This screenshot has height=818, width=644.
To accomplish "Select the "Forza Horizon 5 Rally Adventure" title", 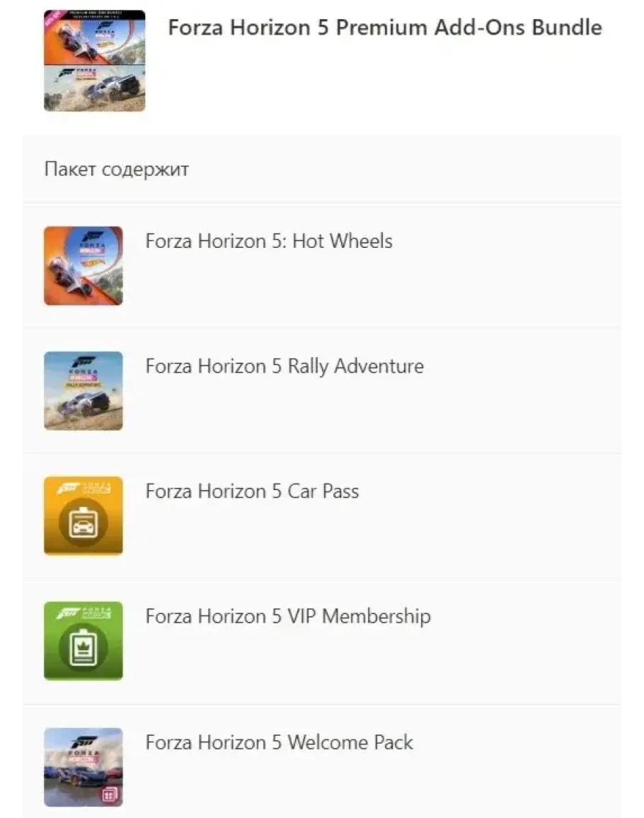I will tap(284, 366).
